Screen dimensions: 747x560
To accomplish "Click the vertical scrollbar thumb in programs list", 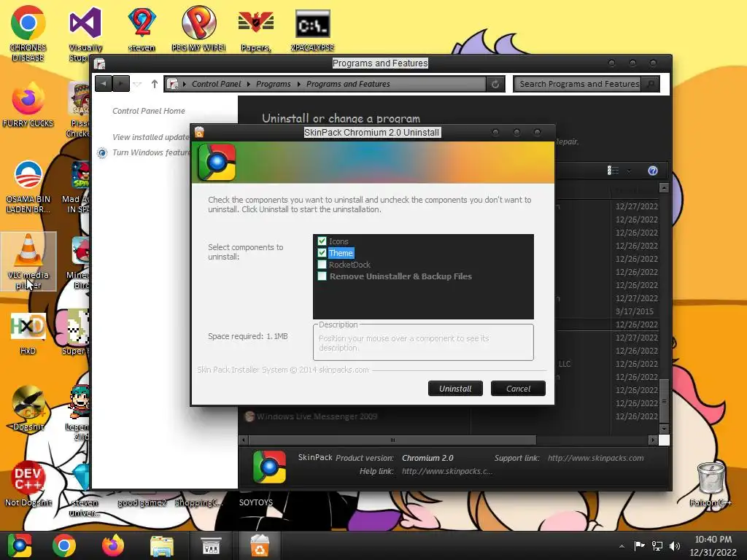I will (664, 401).
